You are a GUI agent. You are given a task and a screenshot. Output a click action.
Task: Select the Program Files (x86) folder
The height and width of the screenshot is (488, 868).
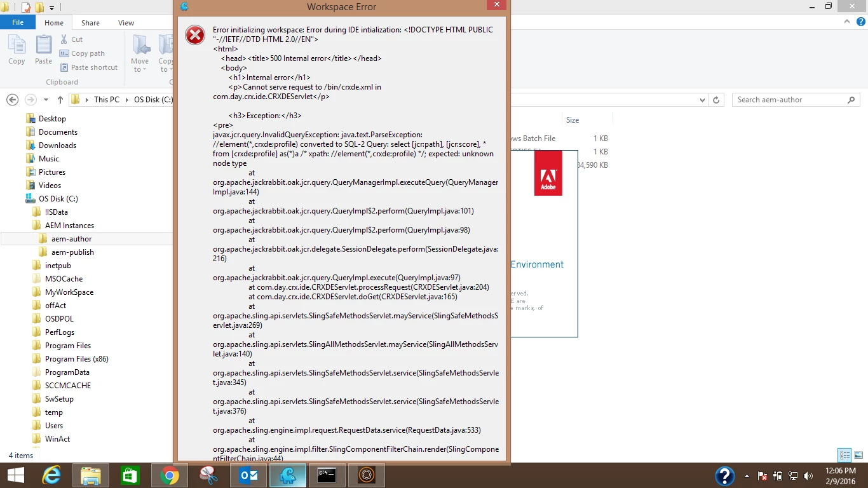[x=76, y=359]
